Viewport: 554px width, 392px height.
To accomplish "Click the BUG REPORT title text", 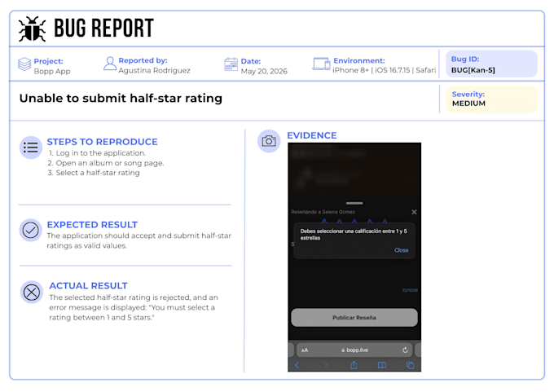I will click(104, 29).
